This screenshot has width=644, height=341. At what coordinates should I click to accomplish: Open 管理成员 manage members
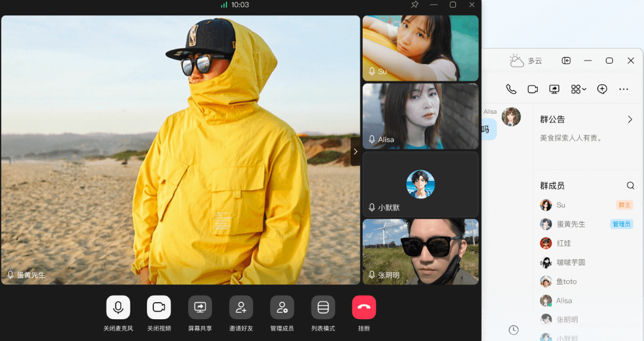coord(282,307)
